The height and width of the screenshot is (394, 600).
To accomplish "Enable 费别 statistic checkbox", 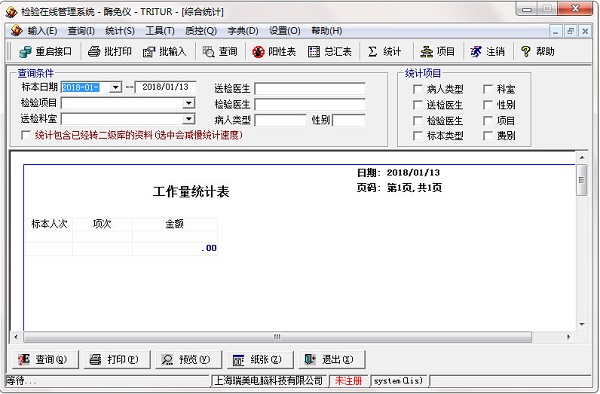I will pos(488,136).
